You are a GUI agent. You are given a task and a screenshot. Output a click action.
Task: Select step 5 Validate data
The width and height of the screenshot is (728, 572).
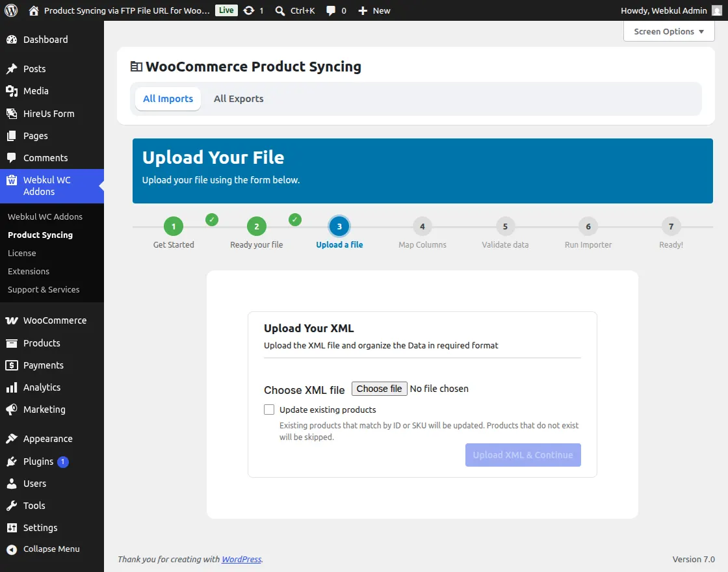[505, 227]
